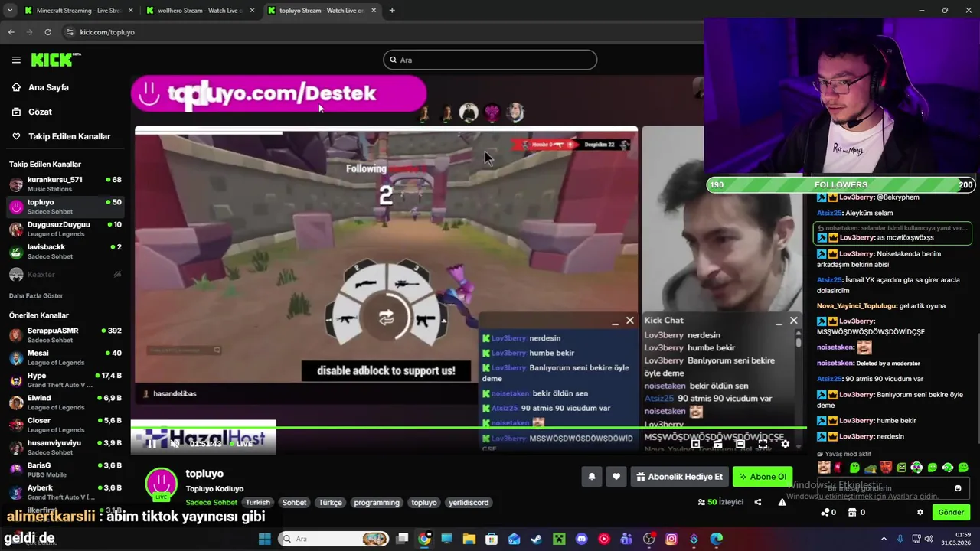Toggle notification bell for topluyo

pyautogui.click(x=592, y=477)
